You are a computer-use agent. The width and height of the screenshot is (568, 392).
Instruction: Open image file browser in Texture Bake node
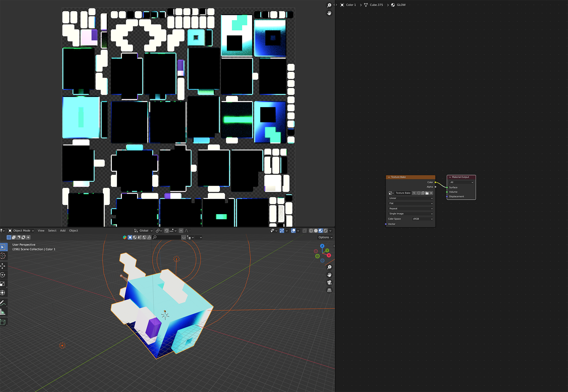427,193
